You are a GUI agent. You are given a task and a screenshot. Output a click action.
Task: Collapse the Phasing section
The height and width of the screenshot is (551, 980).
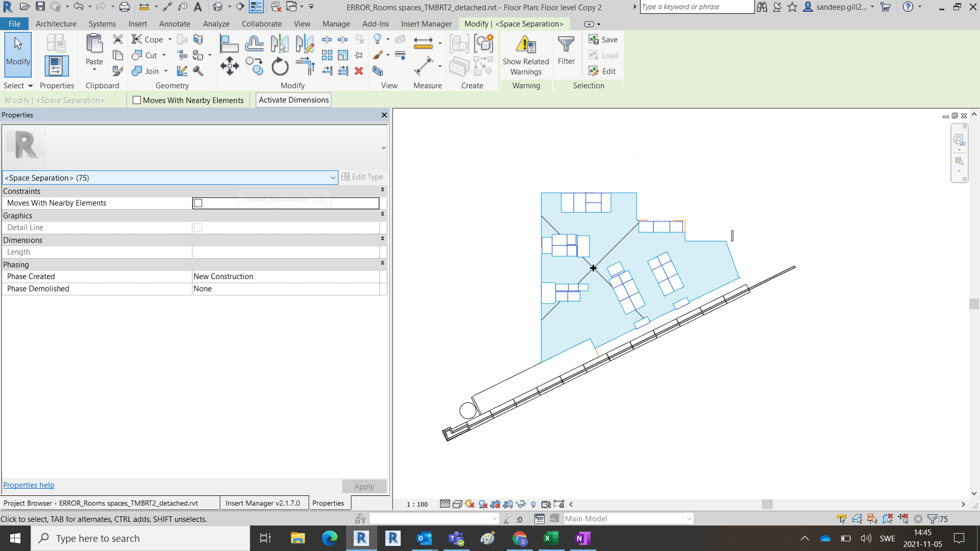[x=382, y=264]
